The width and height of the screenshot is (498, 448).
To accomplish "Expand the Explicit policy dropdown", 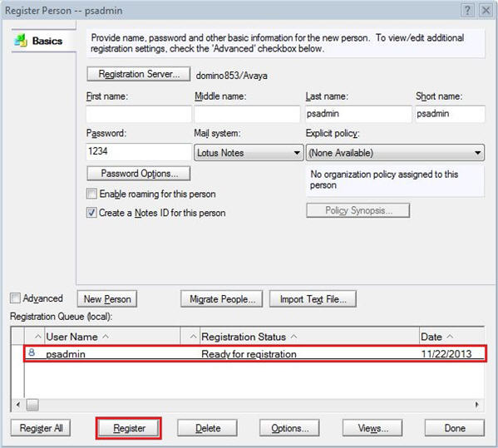I will point(395,153).
